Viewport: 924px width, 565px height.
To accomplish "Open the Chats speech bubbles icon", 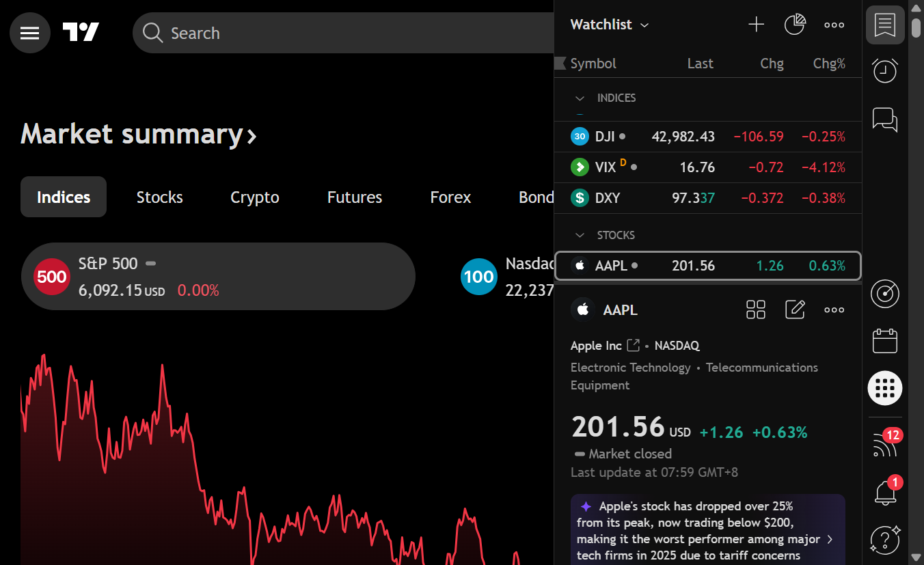I will [885, 119].
